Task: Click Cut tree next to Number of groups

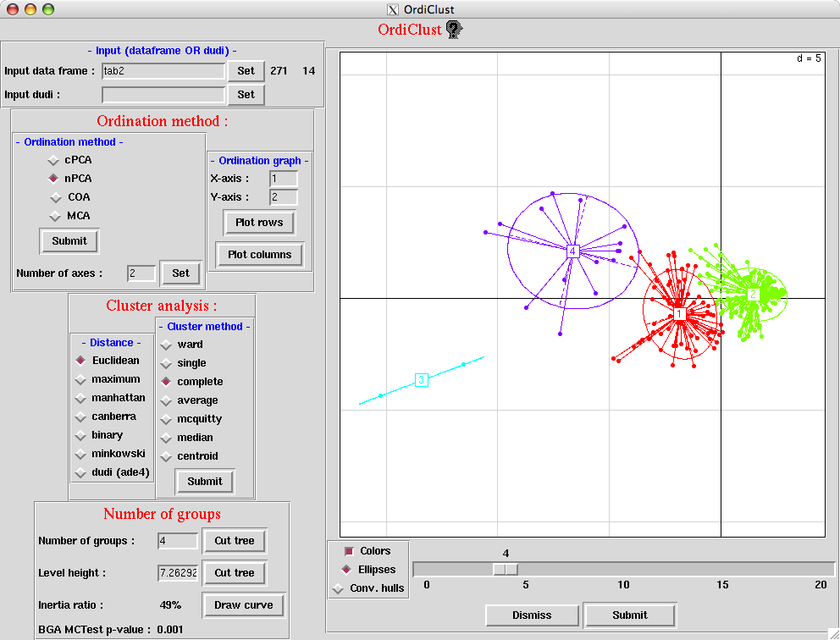Action: (235, 541)
